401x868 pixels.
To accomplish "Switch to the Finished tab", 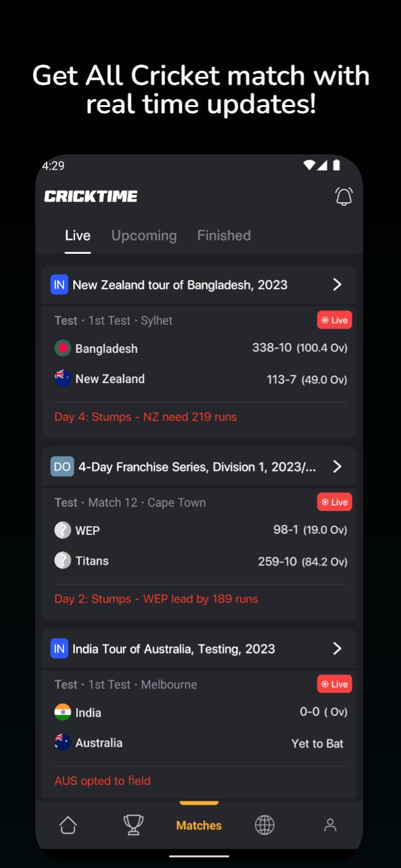I will [x=224, y=235].
